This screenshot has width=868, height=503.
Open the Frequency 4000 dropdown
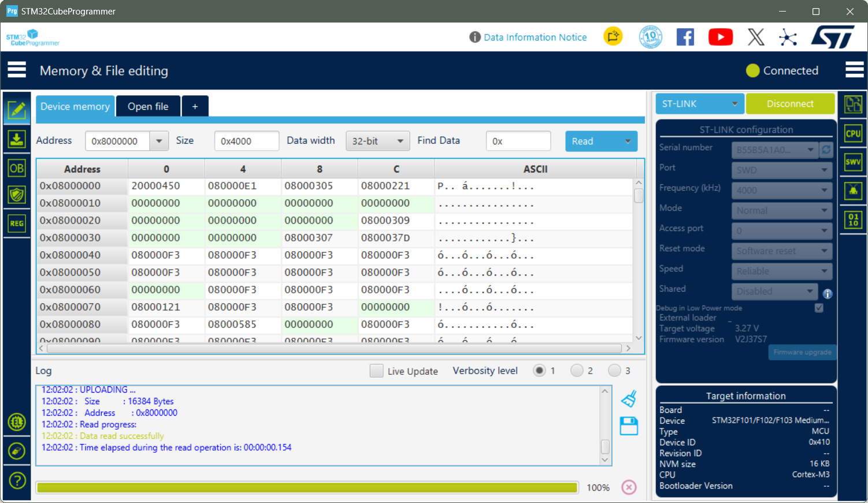coord(782,190)
